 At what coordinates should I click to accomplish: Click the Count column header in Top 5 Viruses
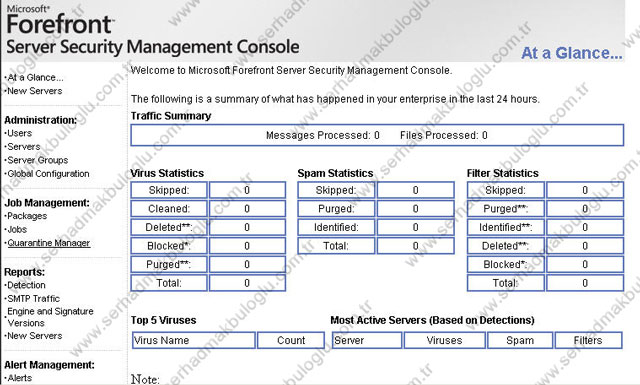[x=291, y=340]
